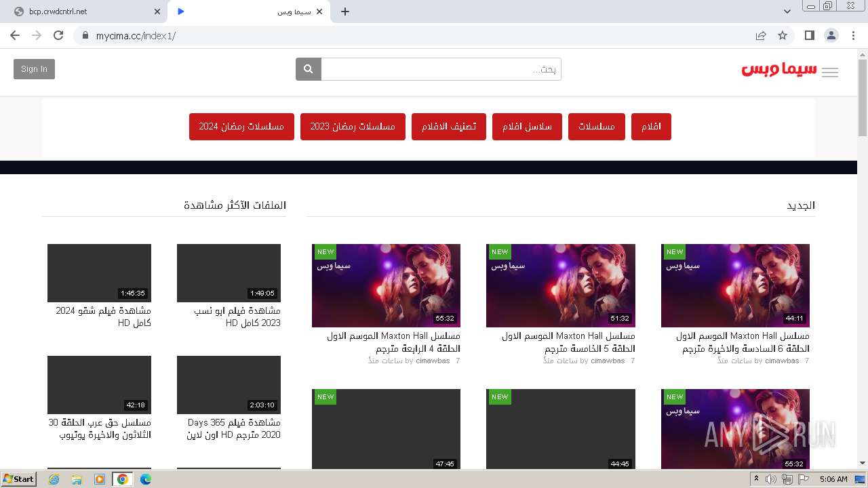Click فيلم 365 Days 2020 title link
Image resolution: width=868 pixels, height=488 pixels.
[234, 428]
